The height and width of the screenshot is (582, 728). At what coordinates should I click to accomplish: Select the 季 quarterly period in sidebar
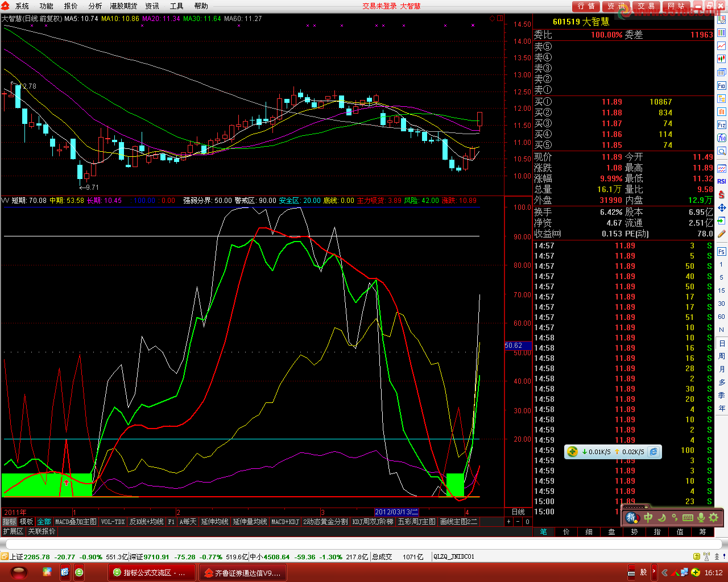[722, 395]
